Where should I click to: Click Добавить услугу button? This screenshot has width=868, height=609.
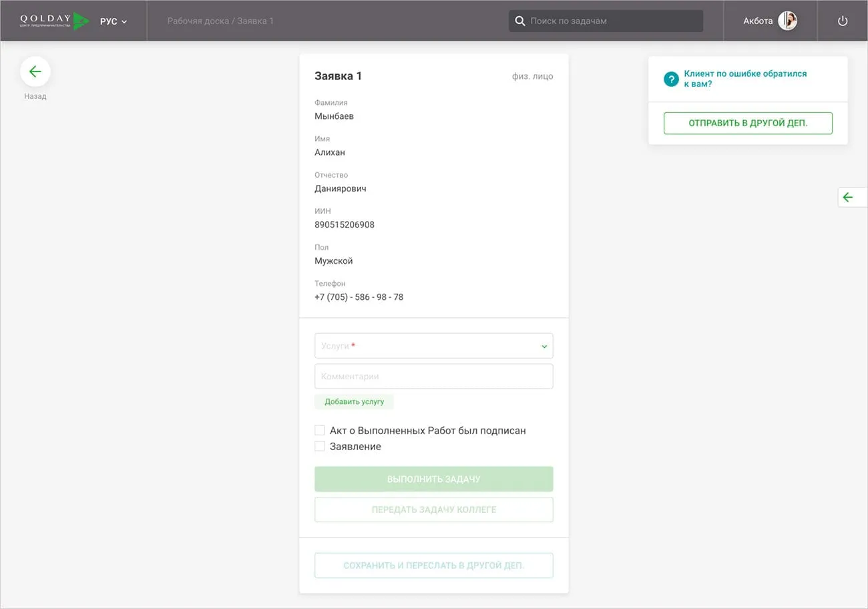(x=354, y=401)
